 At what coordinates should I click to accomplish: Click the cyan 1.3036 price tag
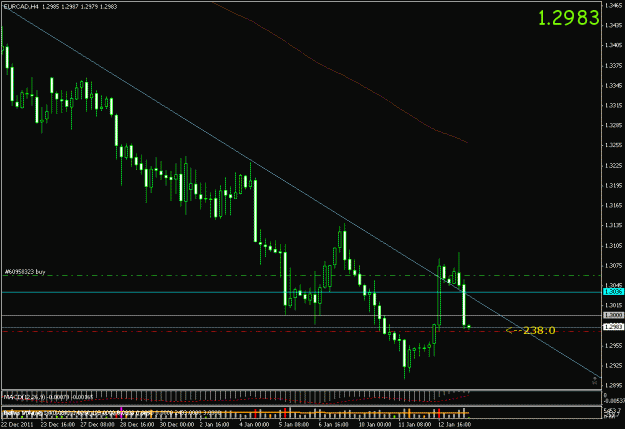613,292
